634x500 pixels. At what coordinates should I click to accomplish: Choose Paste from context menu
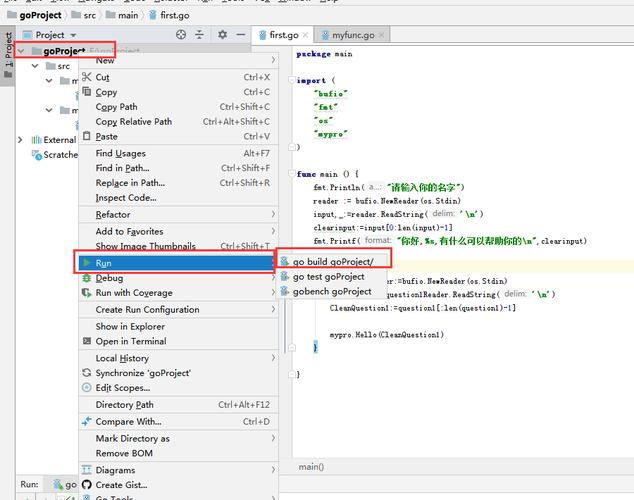(x=178, y=137)
